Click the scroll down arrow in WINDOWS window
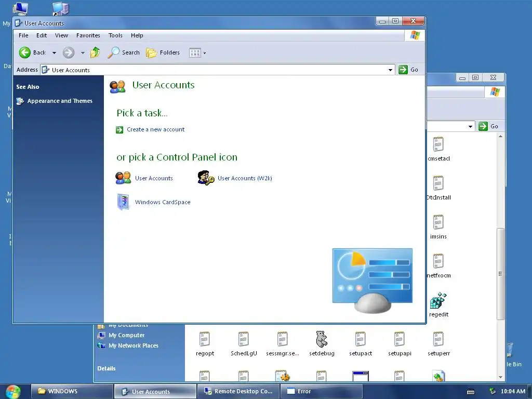This screenshot has width=532, height=399. 500,377
